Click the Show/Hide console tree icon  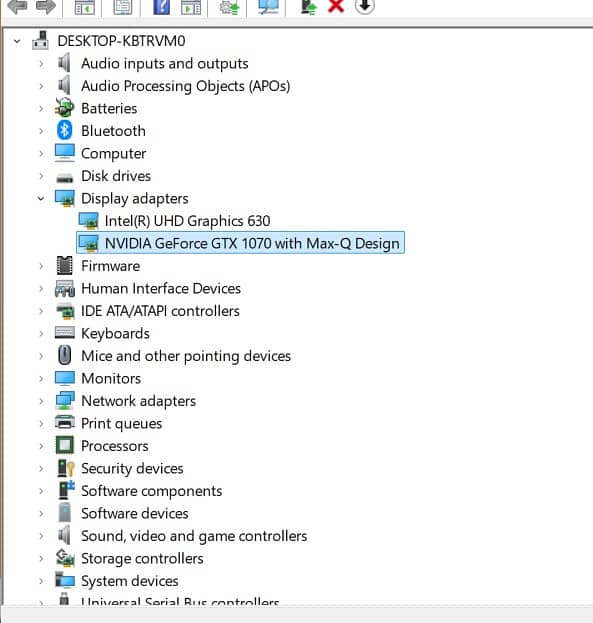(x=85, y=7)
